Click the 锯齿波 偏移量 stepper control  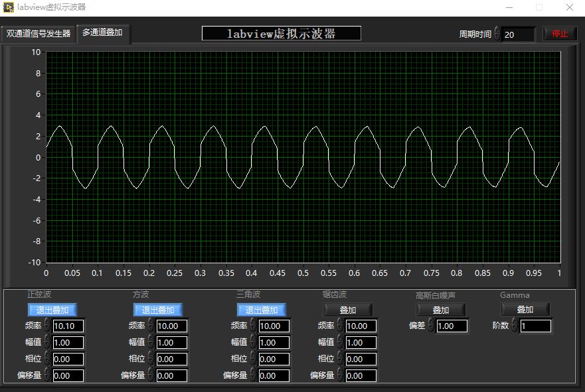pyautogui.click(x=340, y=375)
